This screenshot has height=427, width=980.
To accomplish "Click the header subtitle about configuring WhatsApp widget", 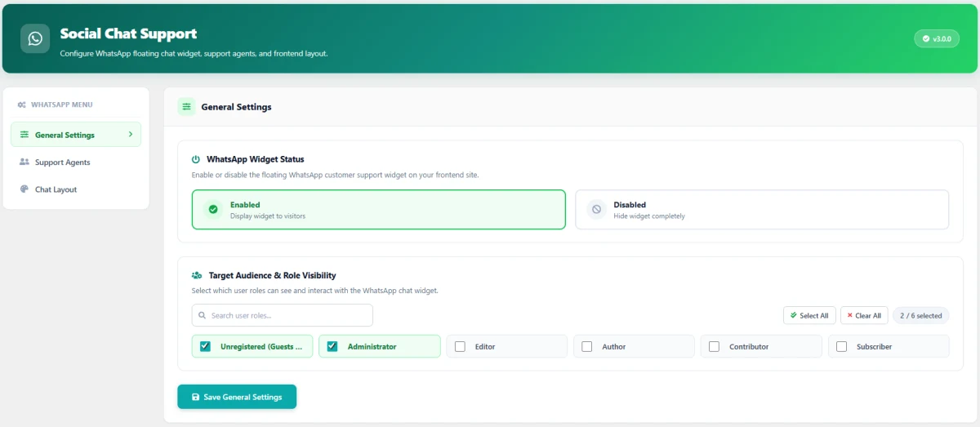I will coord(194,53).
